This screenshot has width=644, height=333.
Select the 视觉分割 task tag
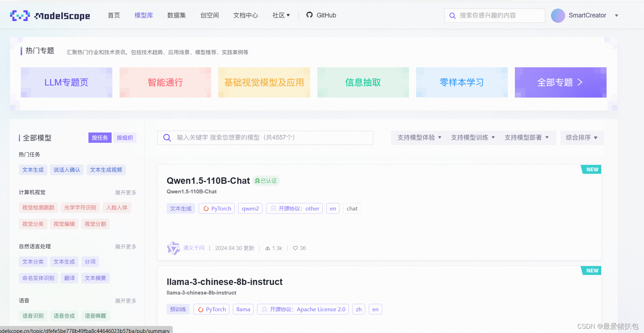tap(96, 224)
